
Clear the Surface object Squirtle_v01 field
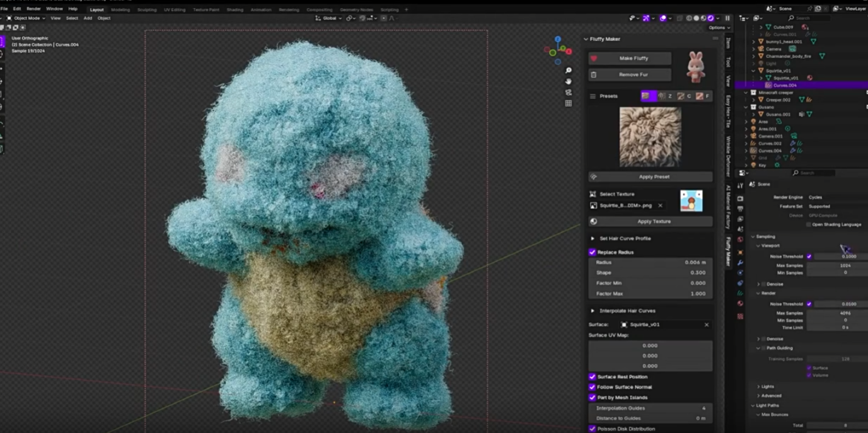(706, 325)
